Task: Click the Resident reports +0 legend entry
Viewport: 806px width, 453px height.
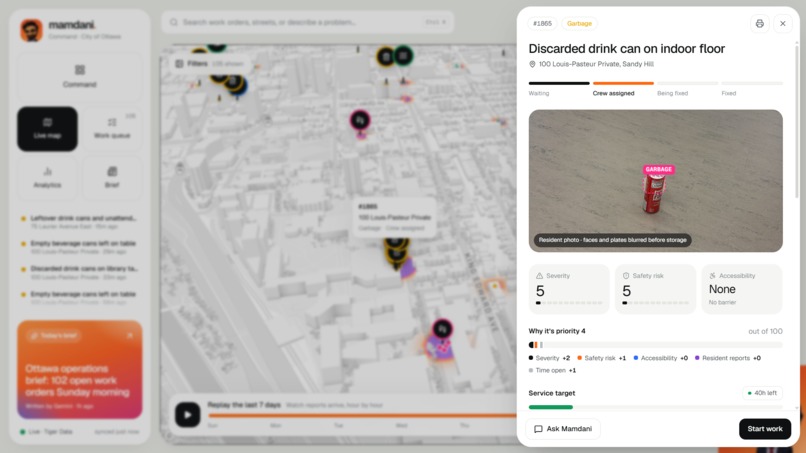Action: [x=727, y=358]
